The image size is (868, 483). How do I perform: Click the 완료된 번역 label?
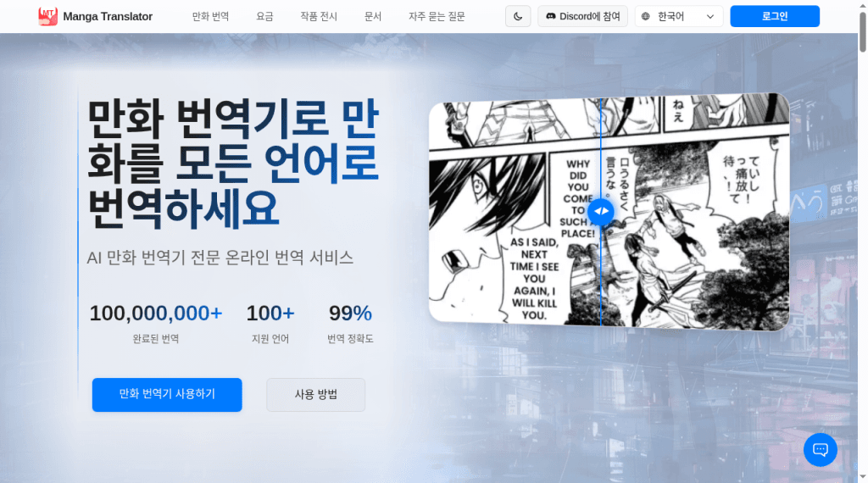tap(156, 339)
